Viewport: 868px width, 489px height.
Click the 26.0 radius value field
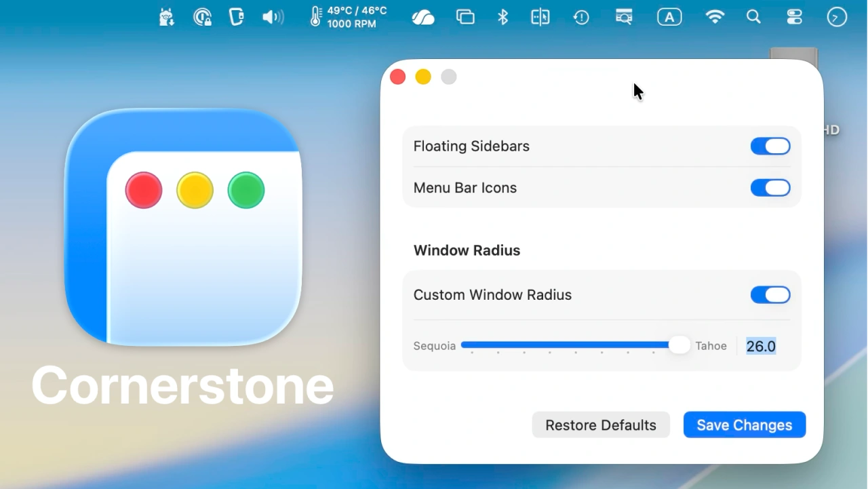[x=762, y=347]
